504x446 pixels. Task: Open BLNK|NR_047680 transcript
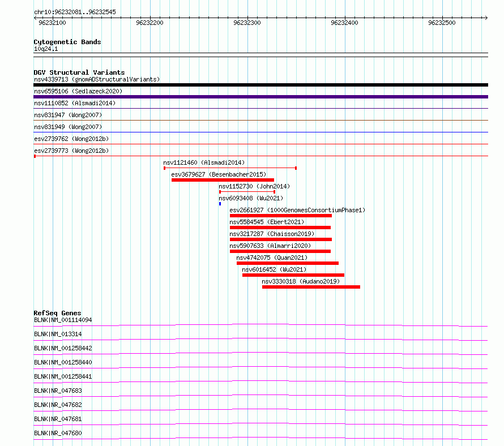click(58, 433)
